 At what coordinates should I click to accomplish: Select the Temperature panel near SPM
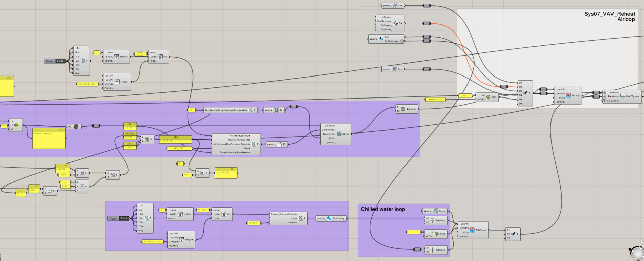[435, 100]
